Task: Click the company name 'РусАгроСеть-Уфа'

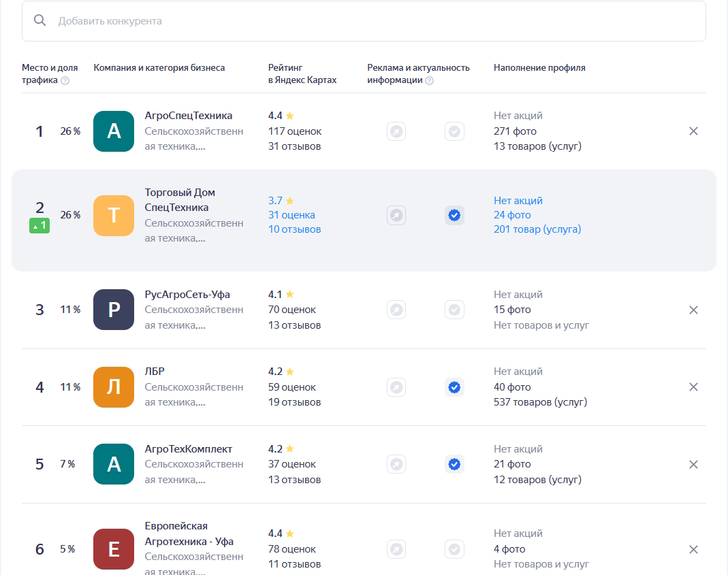Action: pos(187,294)
